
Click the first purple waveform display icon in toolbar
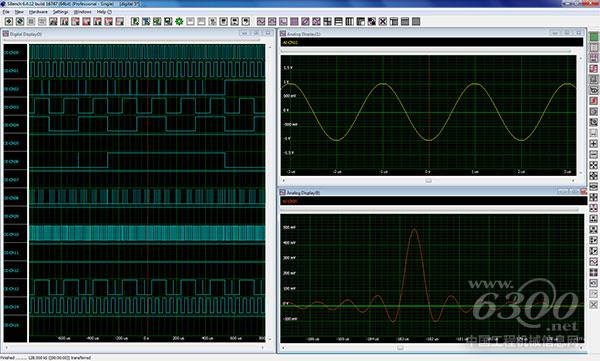coord(261,21)
